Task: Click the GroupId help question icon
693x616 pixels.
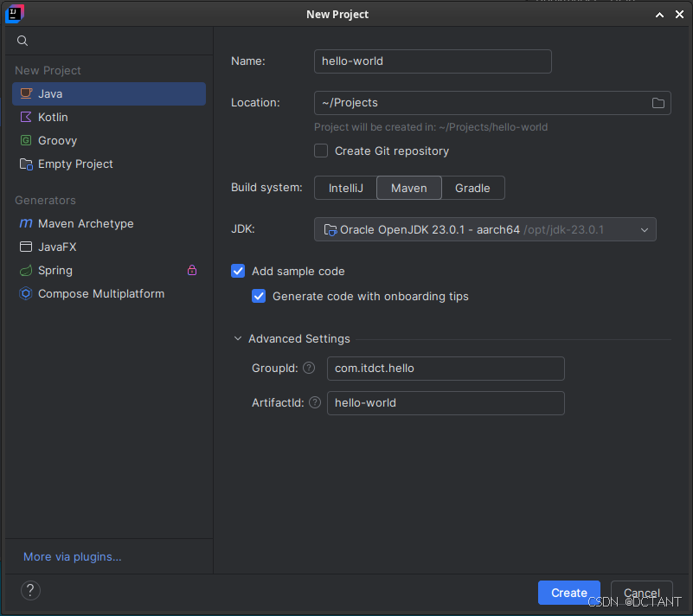Action: (x=309, y=368)
